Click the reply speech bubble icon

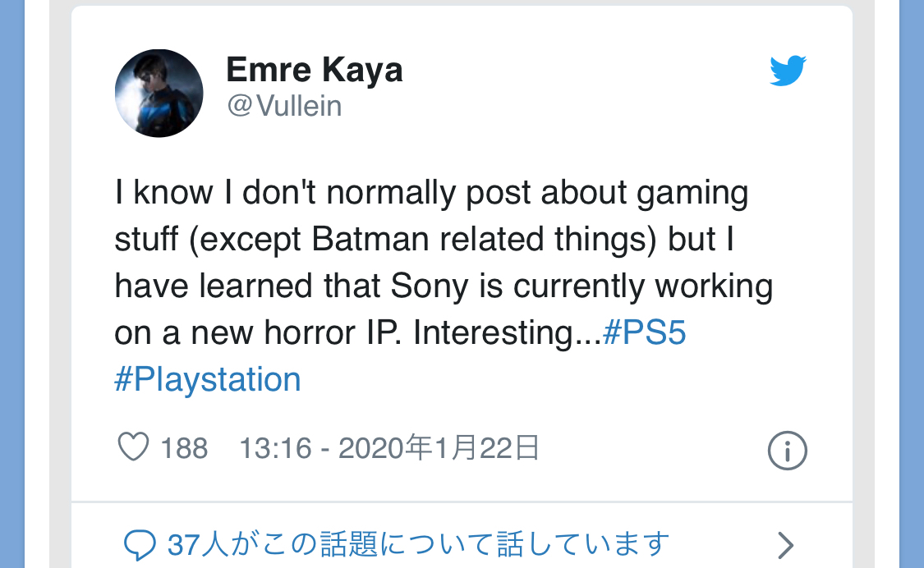click(140, 544)
